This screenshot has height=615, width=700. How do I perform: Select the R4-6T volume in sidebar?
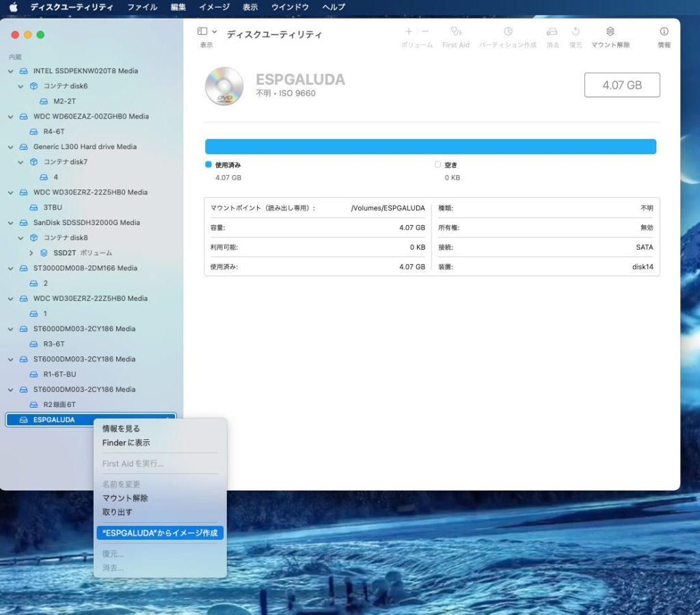coord(53,131)
